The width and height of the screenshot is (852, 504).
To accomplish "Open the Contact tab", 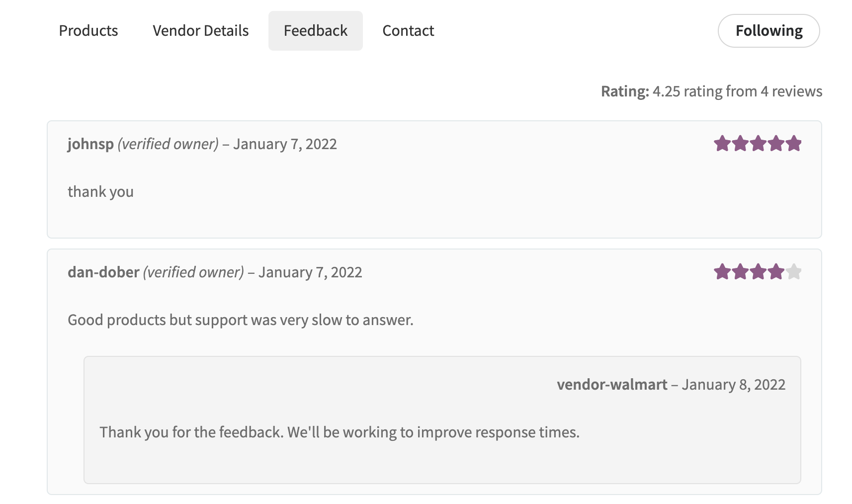I will (408, 31).
